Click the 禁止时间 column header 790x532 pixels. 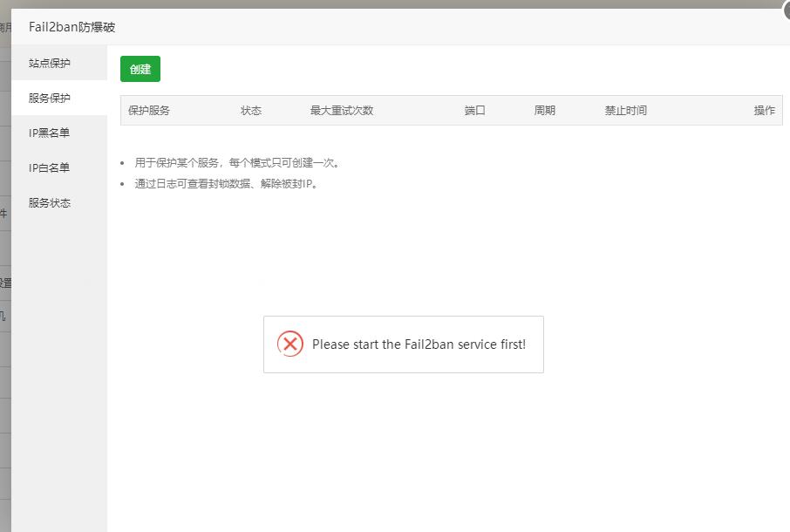point(626,111)
